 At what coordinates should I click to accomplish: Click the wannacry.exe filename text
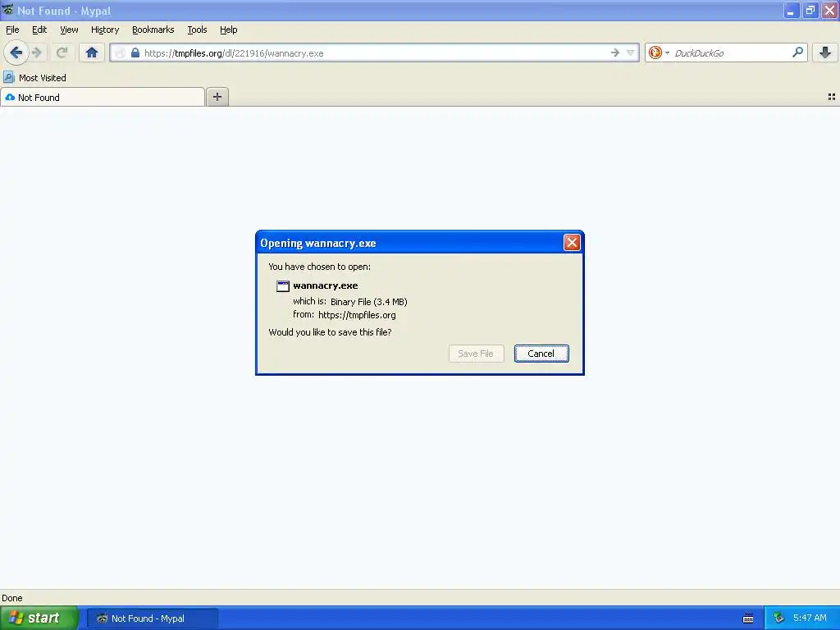(325, 285)
